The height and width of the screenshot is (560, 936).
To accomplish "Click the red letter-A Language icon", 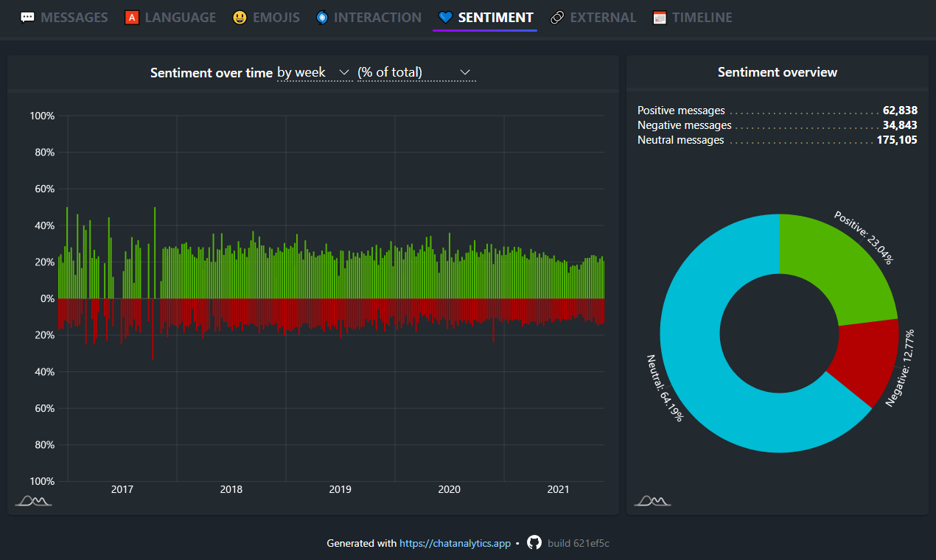I will coord(131,16).
